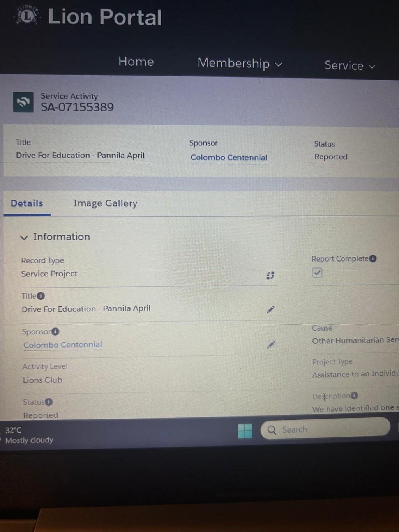The width and height of the screenshot is (399, 532).
Task: Open info icon beside Status field
Action: (x=49, y=402)
